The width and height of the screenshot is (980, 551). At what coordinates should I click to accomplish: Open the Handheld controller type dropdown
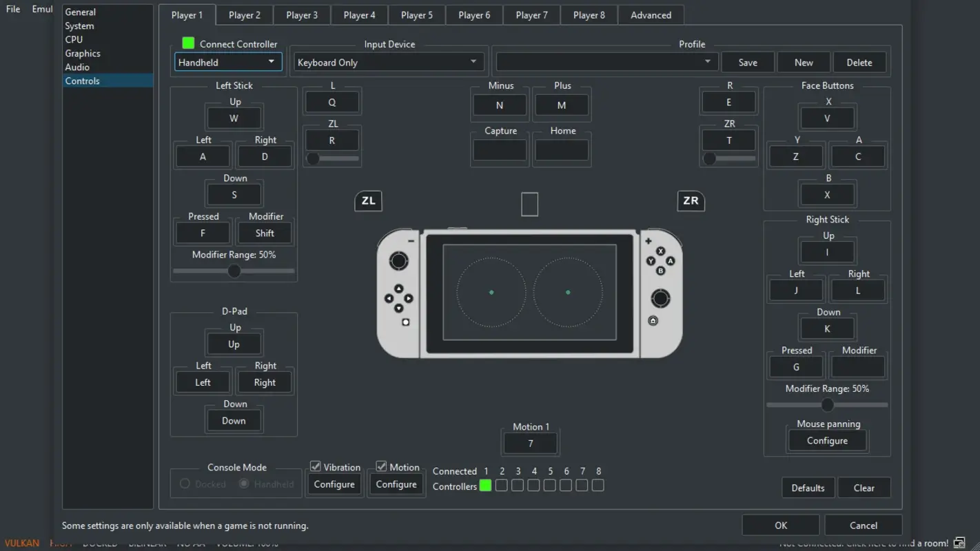pyautogui.click(x=227, y=61)
